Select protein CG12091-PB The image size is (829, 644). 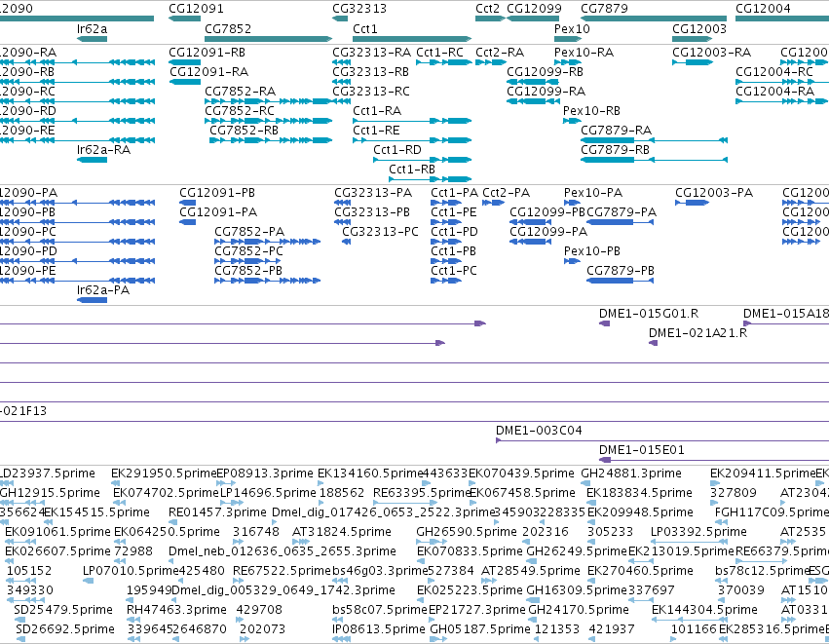pyautogui.click(x=188, y=203)
